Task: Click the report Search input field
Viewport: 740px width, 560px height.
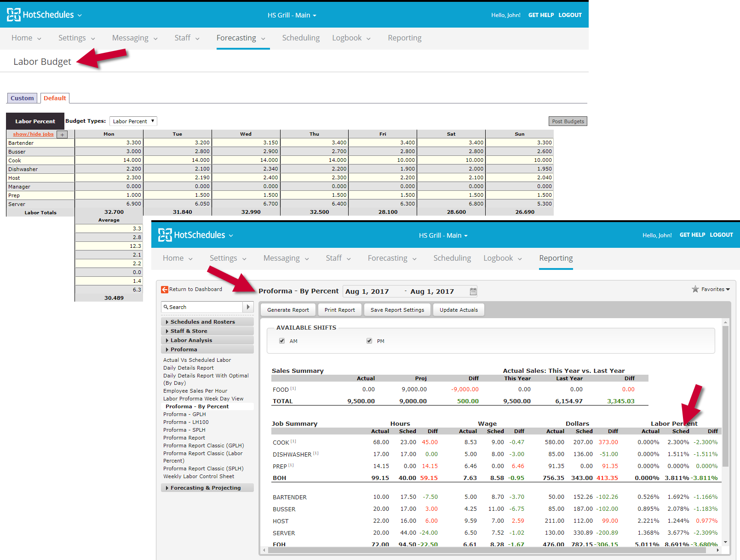Action: (202, 307)
